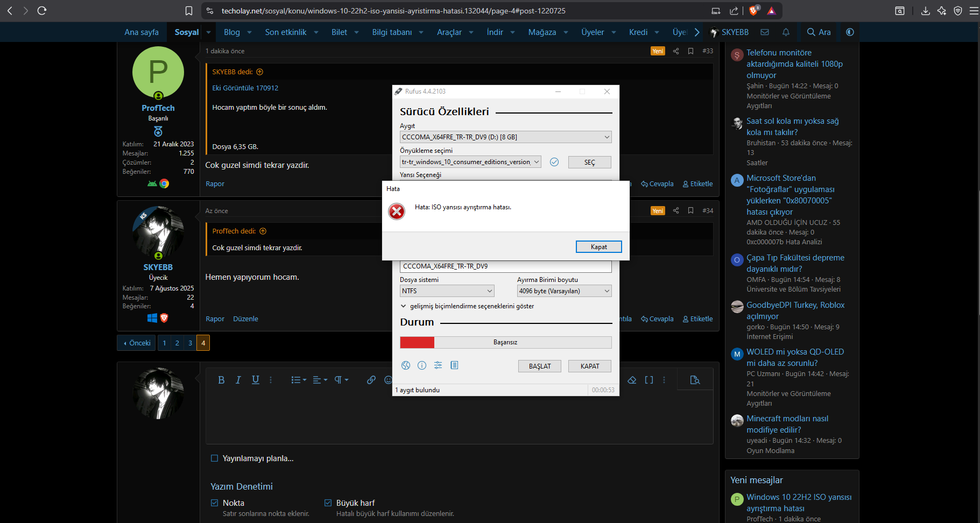
Task: Click inside the reply message text area
Action: coord(459,418)
